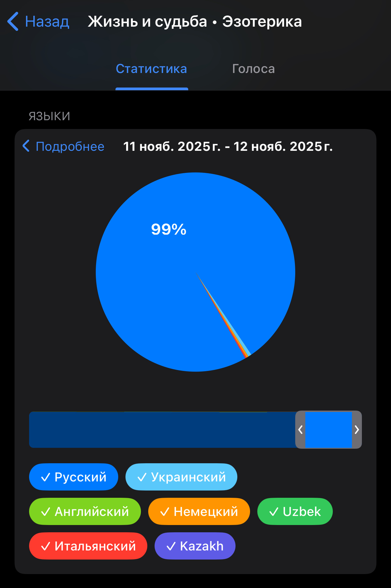Open the Голоса tab
Image resolution: width=391 pixels, height=588 pixels.
(x=253, y=69)
